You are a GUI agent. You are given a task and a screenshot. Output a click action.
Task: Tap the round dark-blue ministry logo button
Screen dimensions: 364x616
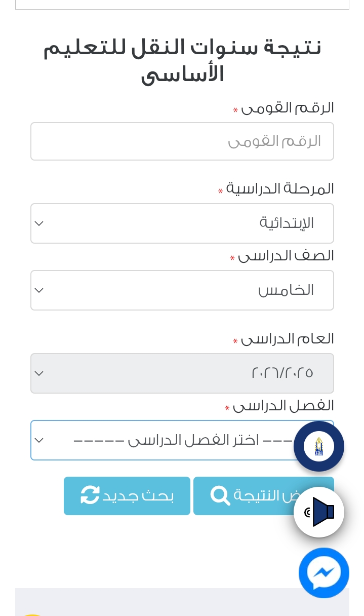319,446
